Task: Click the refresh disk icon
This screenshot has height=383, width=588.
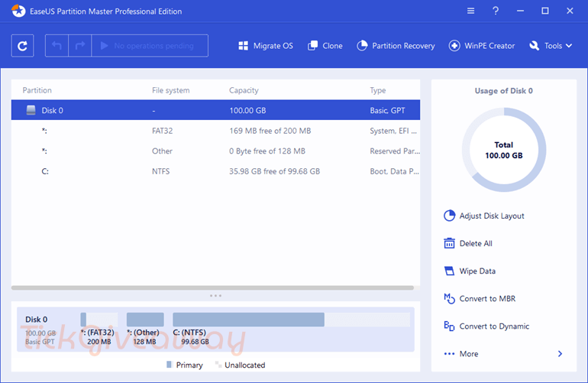Action: pyautogui.click(x=22, y=46)
